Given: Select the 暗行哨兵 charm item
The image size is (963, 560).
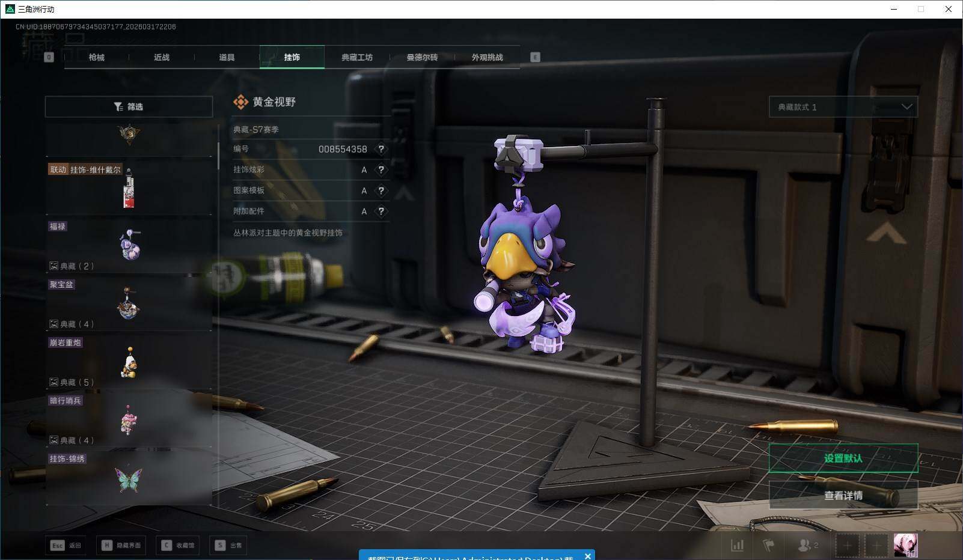Looking at the screenshot, I should pyautogui.click(x=129, y=420).
